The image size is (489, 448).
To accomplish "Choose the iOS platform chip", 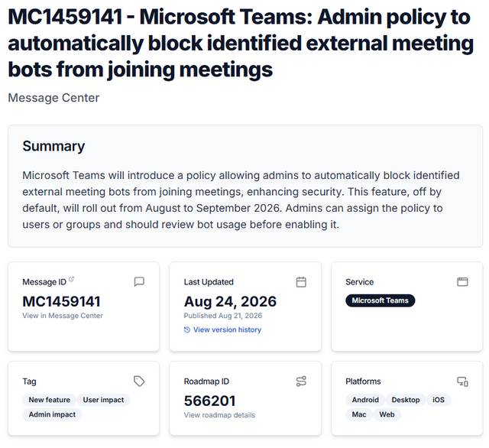I will [x=438, y=400].
